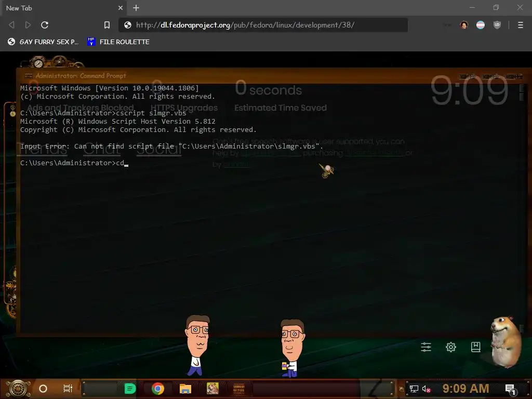The height and width of the screenshot is (399, 532).
Task: Select the New Tab tab
Action: 63,8
